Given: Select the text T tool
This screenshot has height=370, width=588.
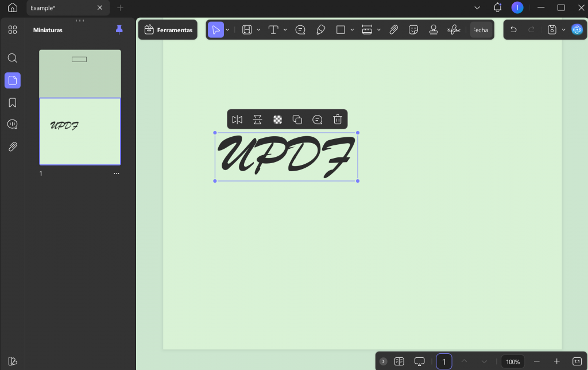Looking at the screenshot, I should [x=273, y=30].
